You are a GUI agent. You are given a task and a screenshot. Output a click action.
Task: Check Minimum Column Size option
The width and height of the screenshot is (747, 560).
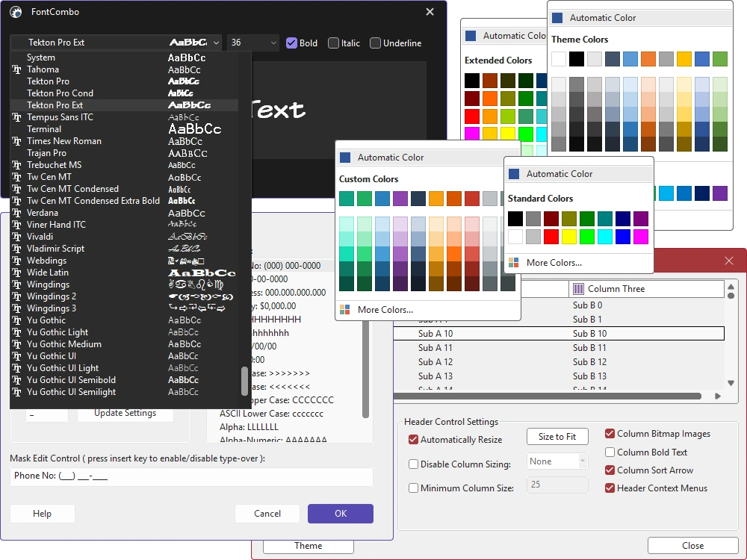coord(414,488)
